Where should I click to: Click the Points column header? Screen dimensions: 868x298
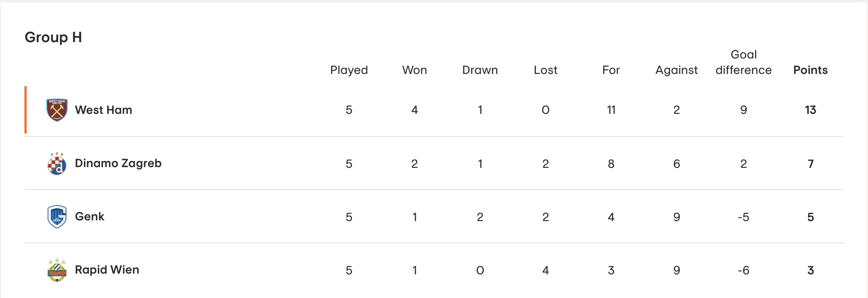click(810, 70)
